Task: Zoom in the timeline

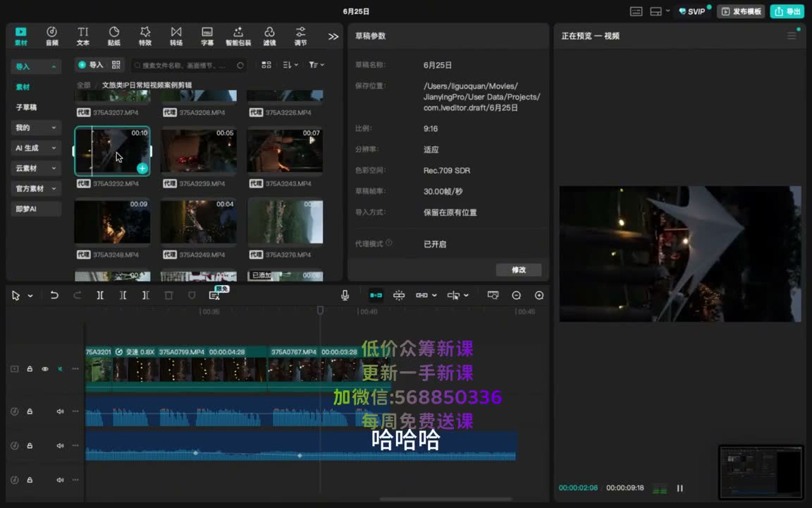Action: coord(539,296)
